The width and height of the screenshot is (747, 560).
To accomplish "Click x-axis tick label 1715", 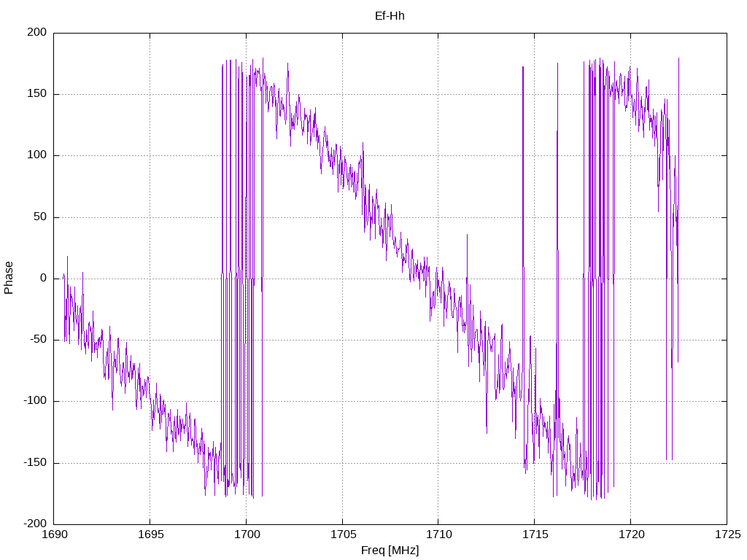I will [x=535, y=534].
